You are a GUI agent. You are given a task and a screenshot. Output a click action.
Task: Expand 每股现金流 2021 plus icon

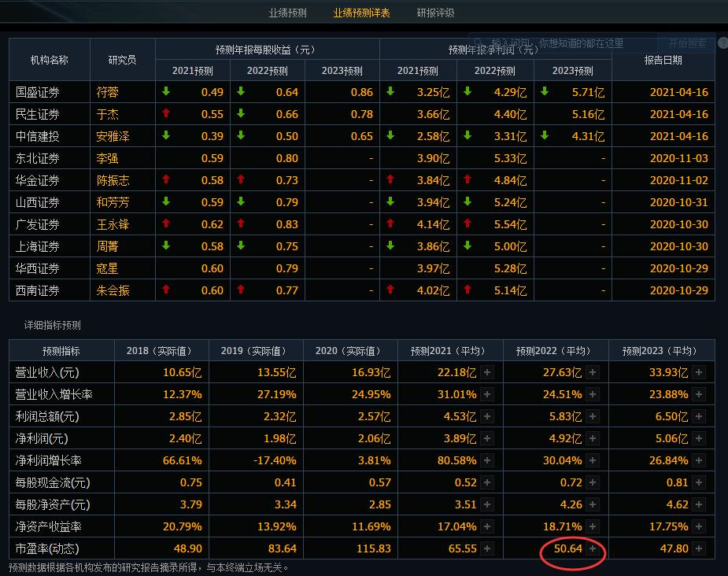tap(487, 482)
